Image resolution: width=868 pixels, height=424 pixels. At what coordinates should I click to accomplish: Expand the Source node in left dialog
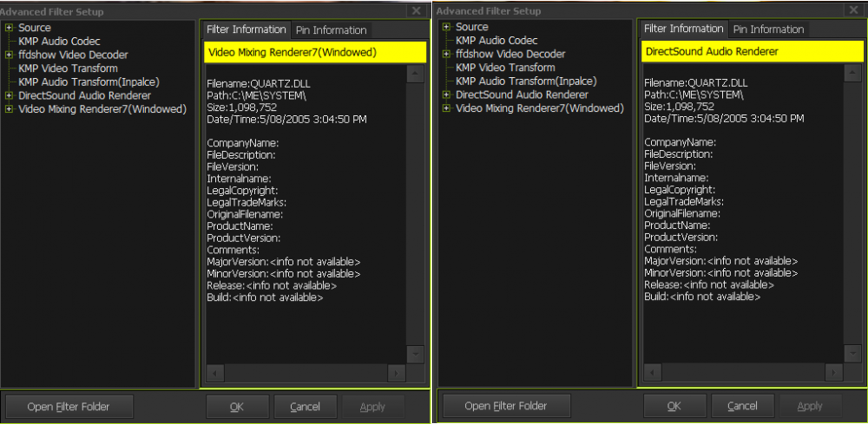[9, 28]
